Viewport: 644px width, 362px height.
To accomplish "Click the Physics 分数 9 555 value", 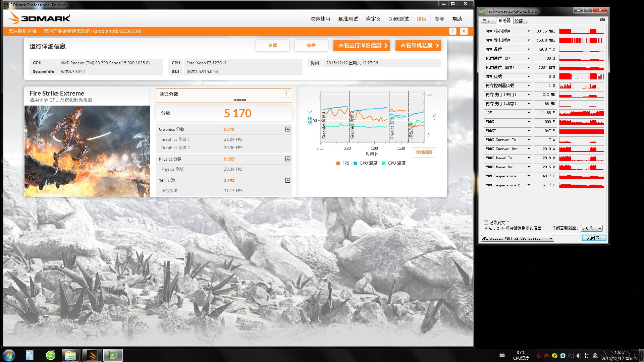I will coord(229,159).
